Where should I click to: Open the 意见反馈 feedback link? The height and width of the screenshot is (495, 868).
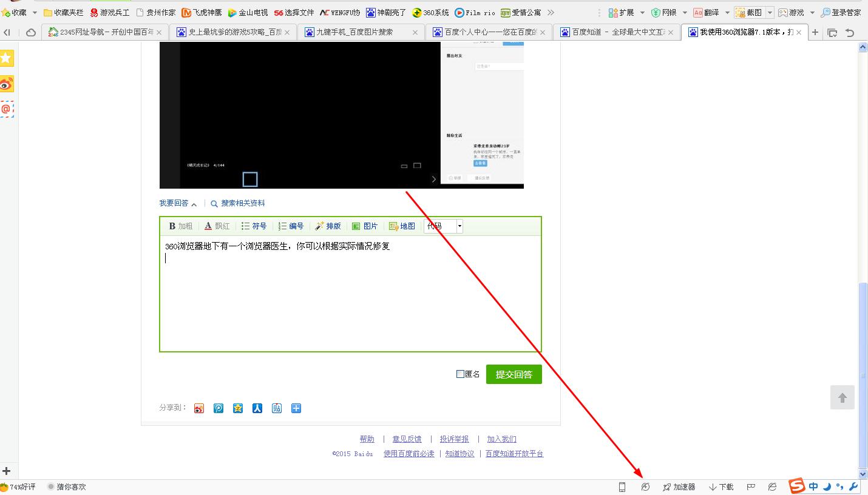[407, 439]
